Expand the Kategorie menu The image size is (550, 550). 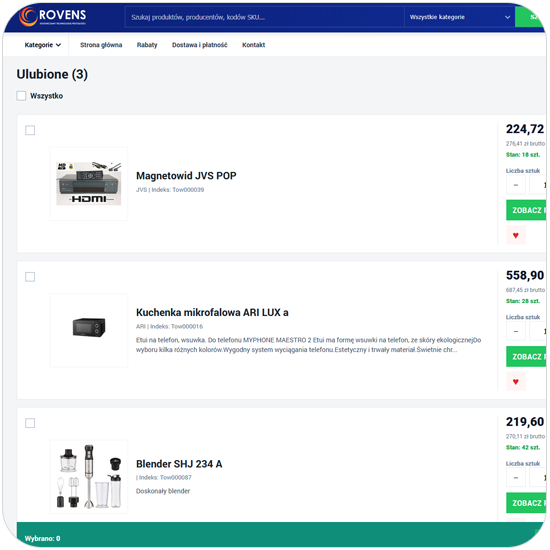(42, 45)
